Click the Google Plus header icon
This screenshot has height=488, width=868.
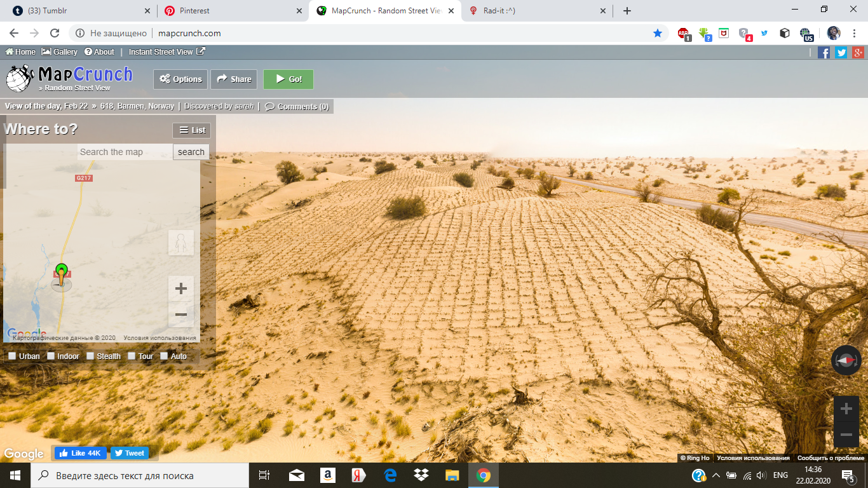tap(858, 53)
